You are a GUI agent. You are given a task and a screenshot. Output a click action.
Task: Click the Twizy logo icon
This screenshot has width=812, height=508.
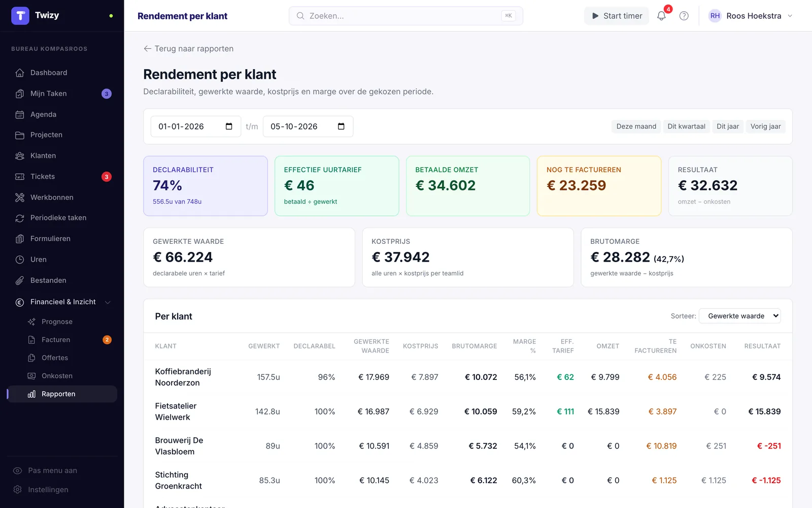pos(20,16)
